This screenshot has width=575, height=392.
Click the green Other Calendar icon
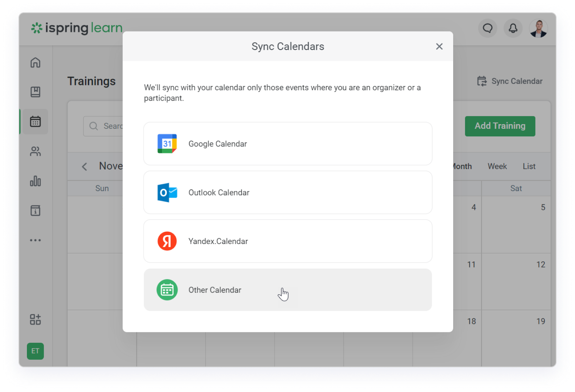click(167, 290)
